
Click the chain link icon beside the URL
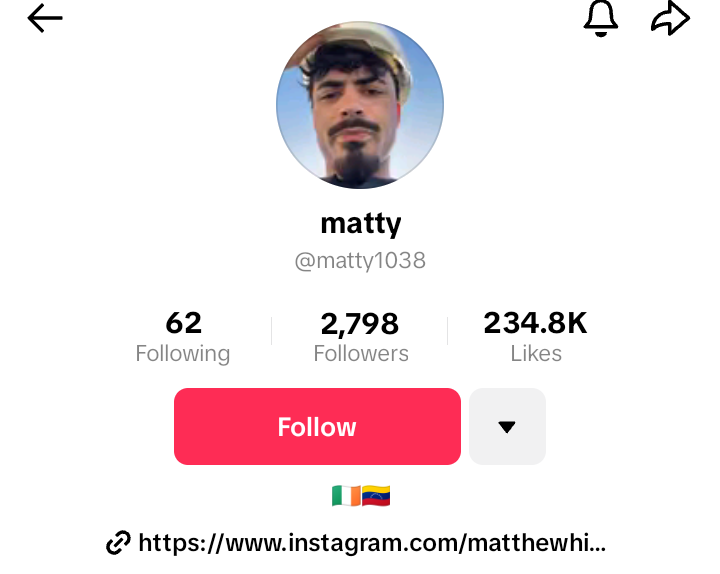(118, 543)
